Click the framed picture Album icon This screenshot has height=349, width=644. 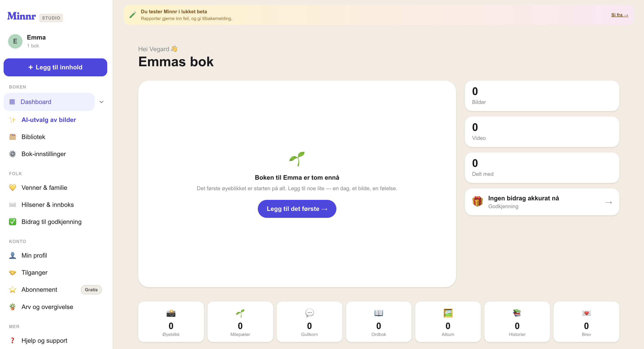448,313
